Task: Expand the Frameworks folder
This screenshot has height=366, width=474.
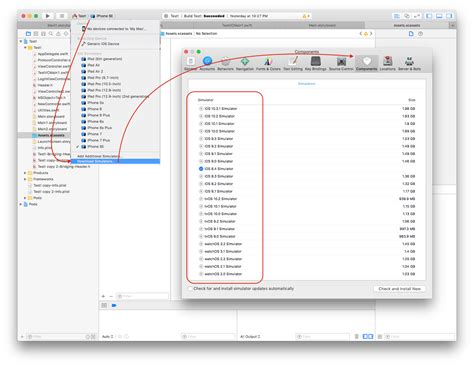Action: point(25,179)
